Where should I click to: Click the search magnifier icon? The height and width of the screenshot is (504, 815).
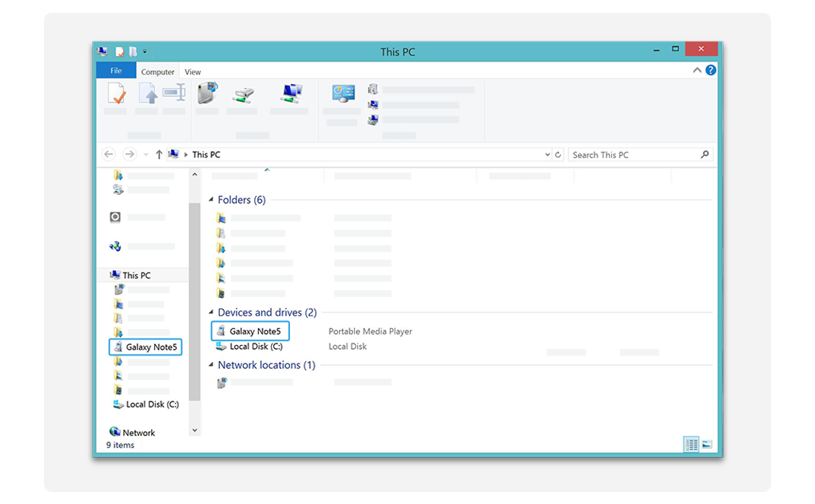pos(705,154)
